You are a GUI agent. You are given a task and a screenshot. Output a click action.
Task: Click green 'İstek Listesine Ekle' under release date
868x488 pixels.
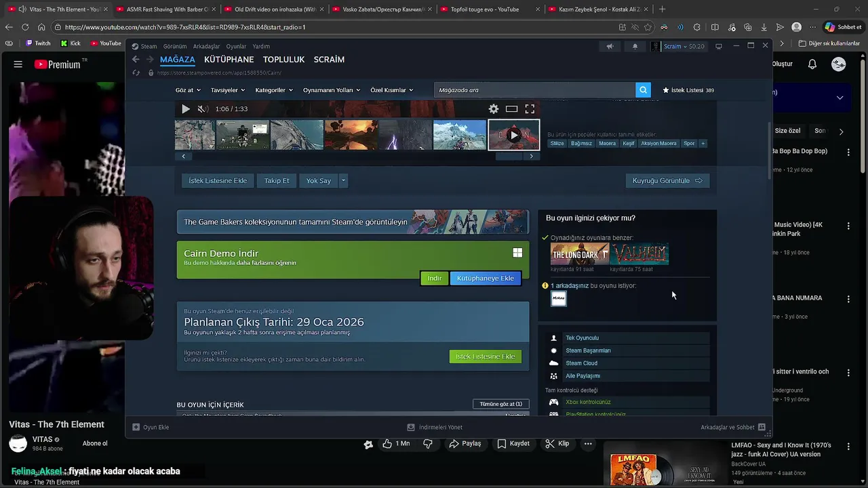pyautogui.click(x=486, y=357)
